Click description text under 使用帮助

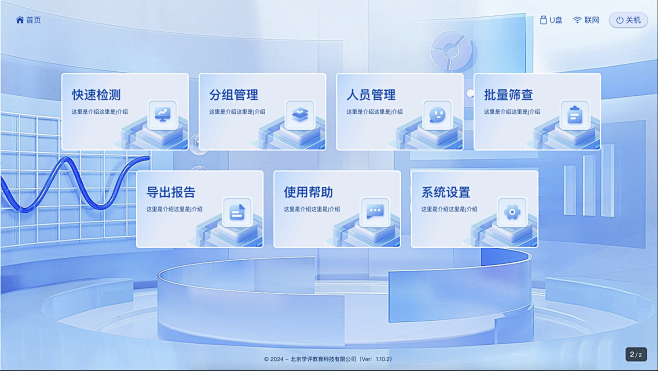point(312,209)
